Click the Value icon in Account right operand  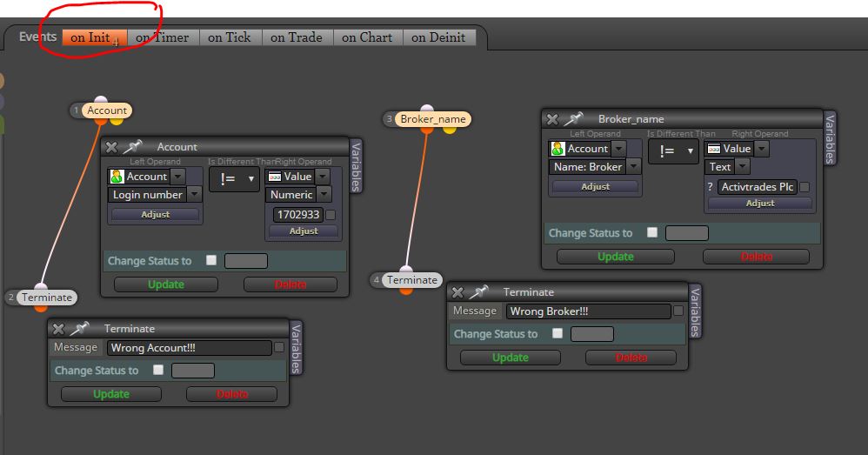275,177
